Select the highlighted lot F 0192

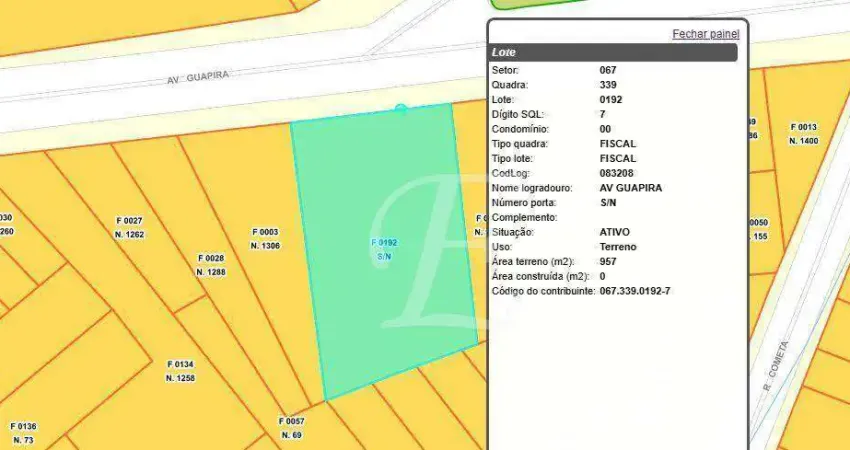tap(384, 249)
